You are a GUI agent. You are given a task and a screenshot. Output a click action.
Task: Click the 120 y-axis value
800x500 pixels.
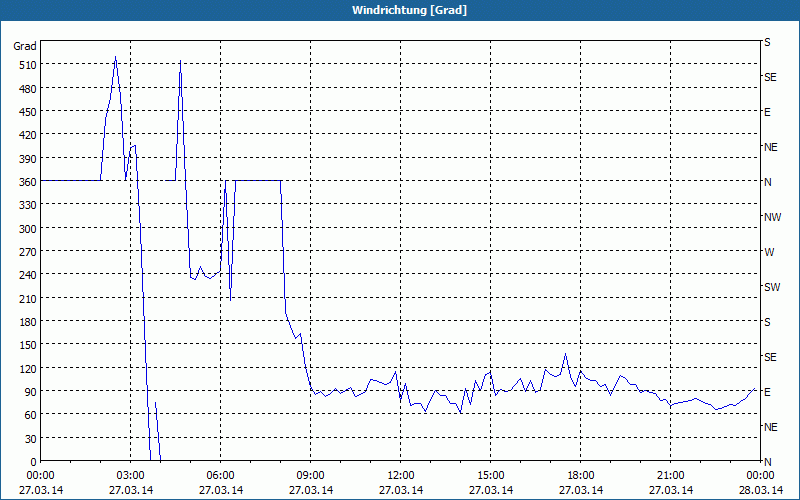pos(27,368)
